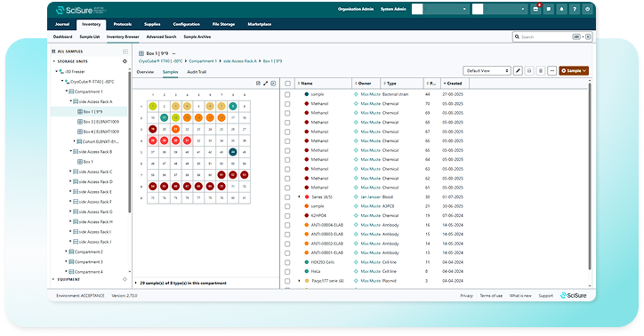644x336 pixels.
Task: Check the Bacterial strain sample row checkbox
Action: tap(287, 94)
